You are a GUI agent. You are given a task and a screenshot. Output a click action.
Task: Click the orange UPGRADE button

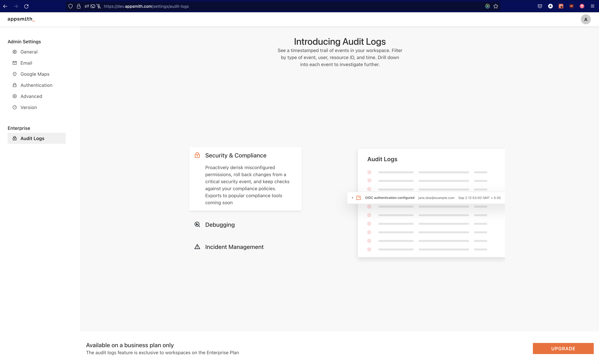(x=563, y=349)
